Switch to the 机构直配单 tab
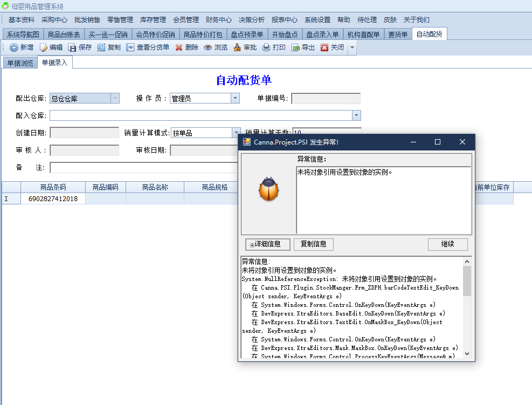Viewport: 532px width, 405px height. point(363,35)
